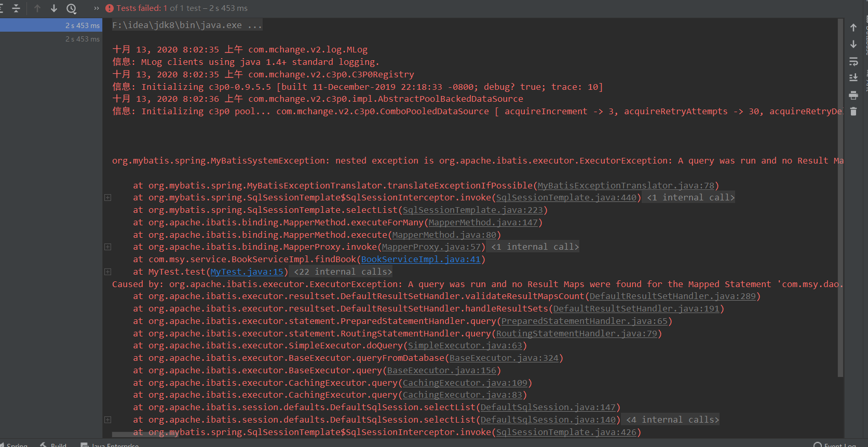Click the vertical console scrollbar
The height and width of the screenshot is (447, 868).
tap(840, 197)
